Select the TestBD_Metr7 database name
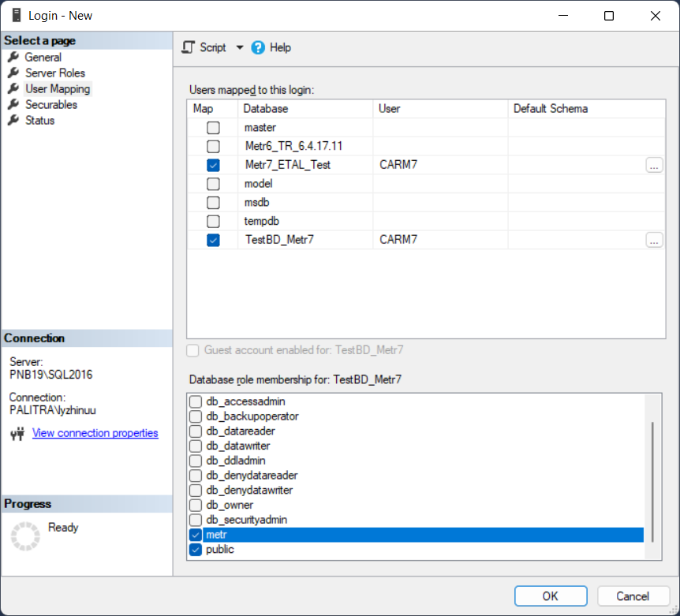This screenshot has height=616, width=680. [279, 240]
